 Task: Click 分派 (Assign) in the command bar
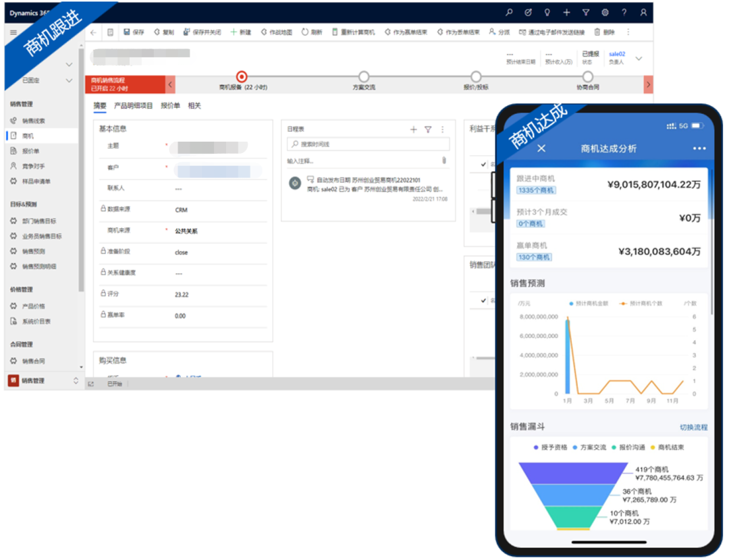[500, 32]
